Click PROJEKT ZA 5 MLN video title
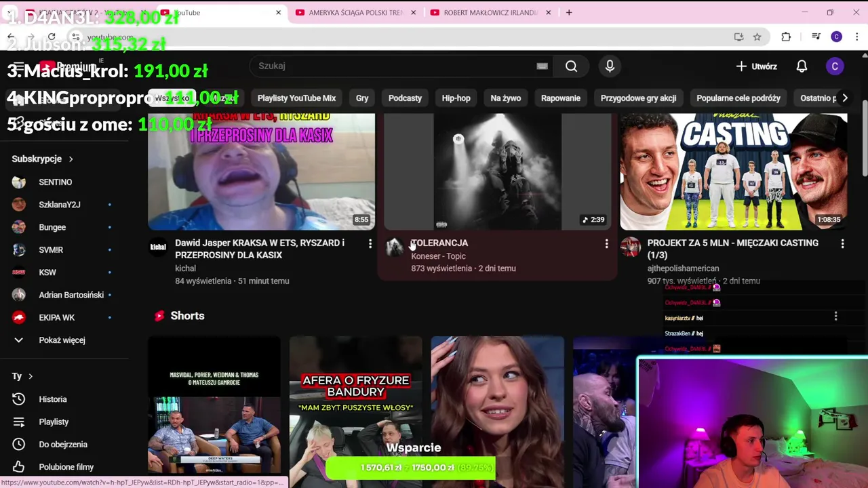Screen dimensions: 868x488 point(732,249)
